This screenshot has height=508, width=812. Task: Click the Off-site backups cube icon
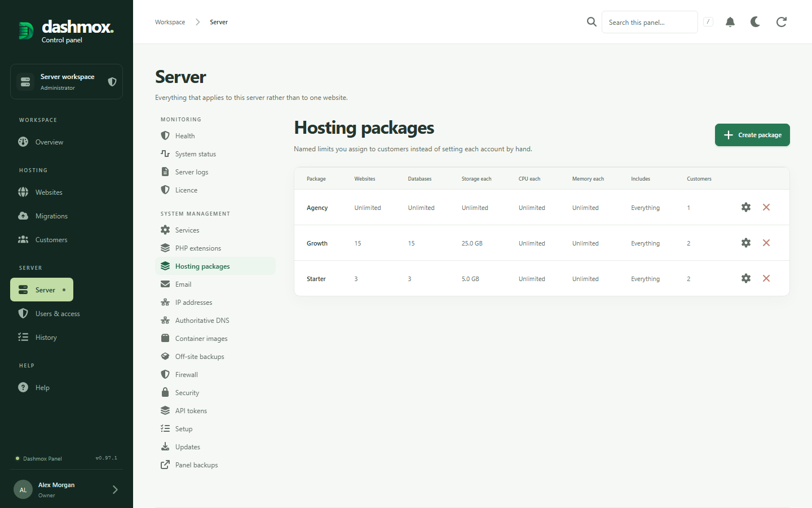point(165,356)
